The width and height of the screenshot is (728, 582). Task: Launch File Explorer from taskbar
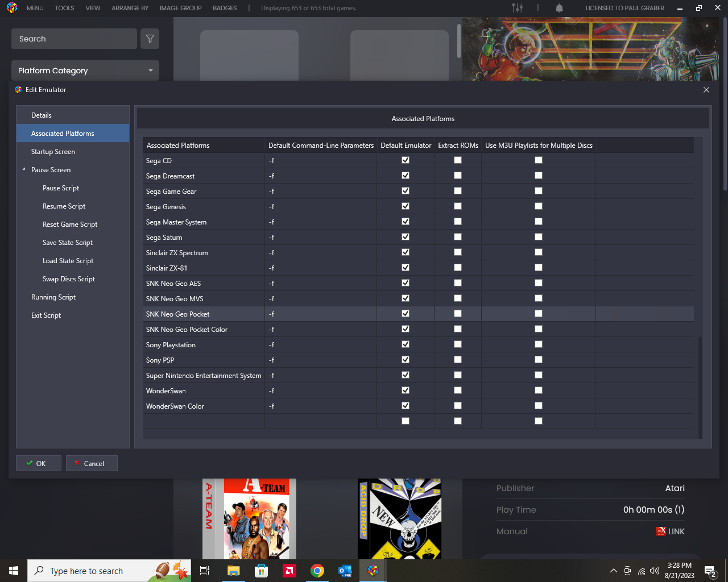pos(233,571)
